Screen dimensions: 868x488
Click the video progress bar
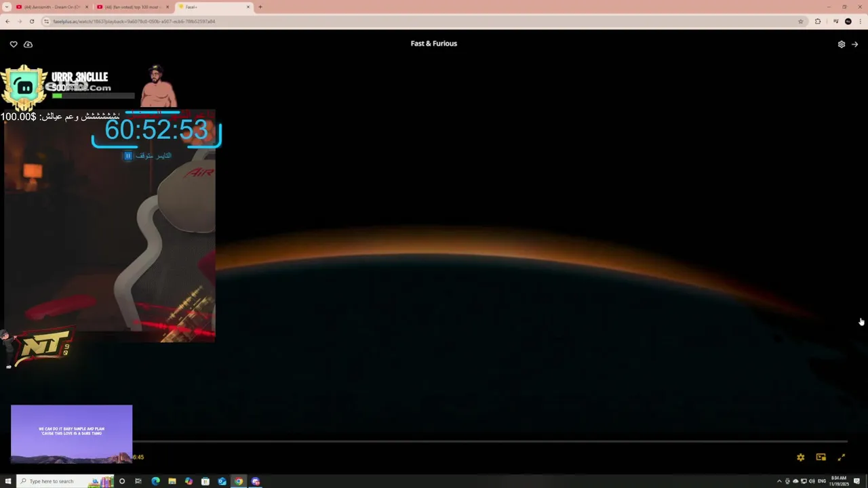point(490,441)
